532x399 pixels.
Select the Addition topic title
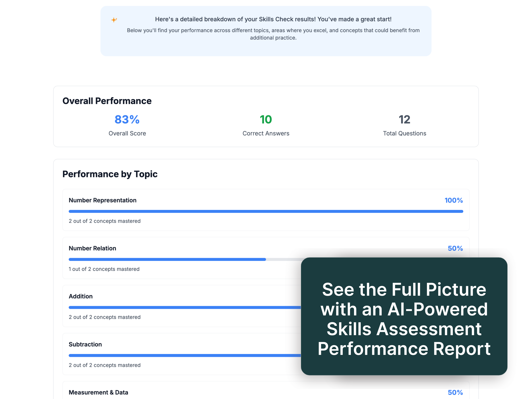[80, 296]
